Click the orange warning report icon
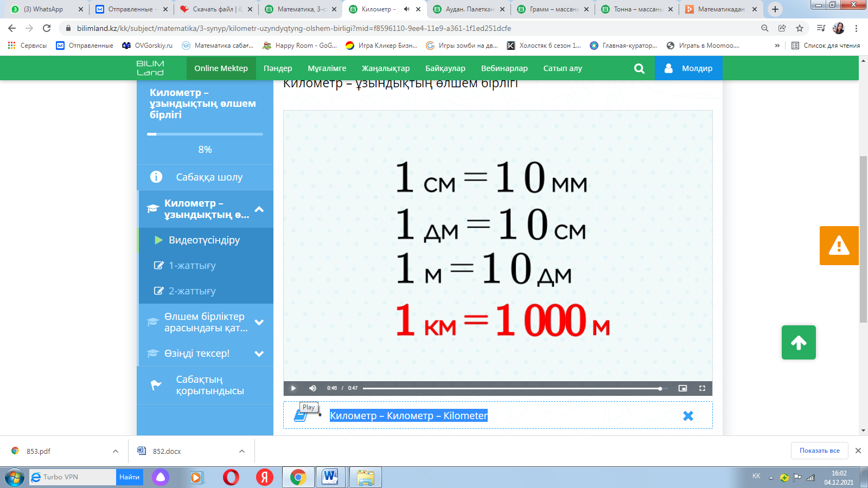This screenshot has height=488, width=868. point(839,246)
